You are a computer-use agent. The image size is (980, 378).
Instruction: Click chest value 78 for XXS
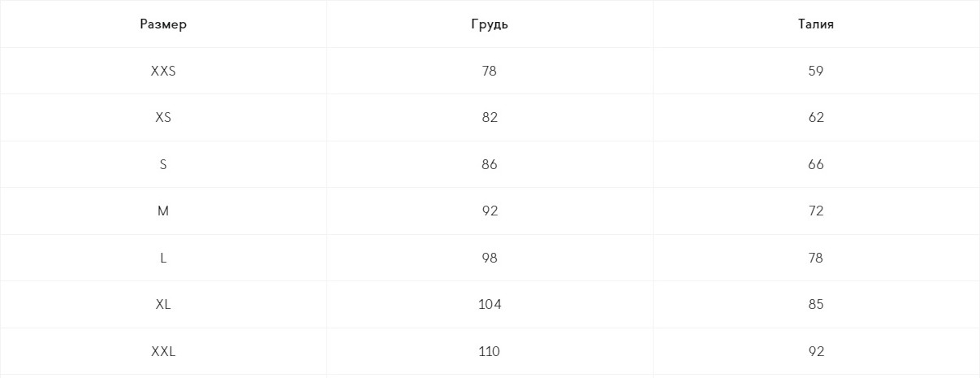click(x=490, y=72)
